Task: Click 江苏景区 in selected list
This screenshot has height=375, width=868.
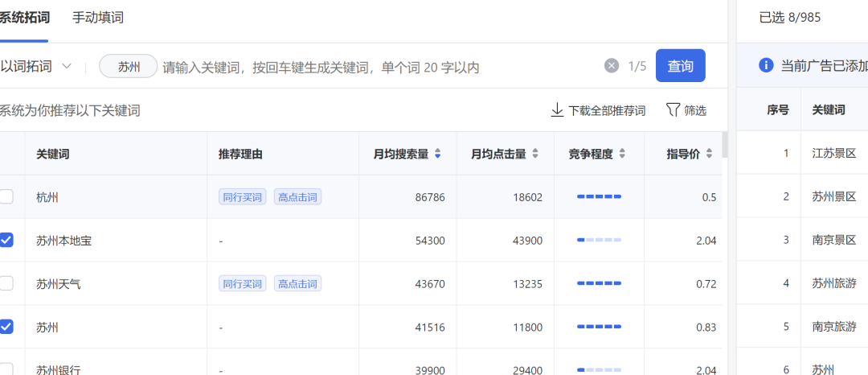Action: pos(834,154)
